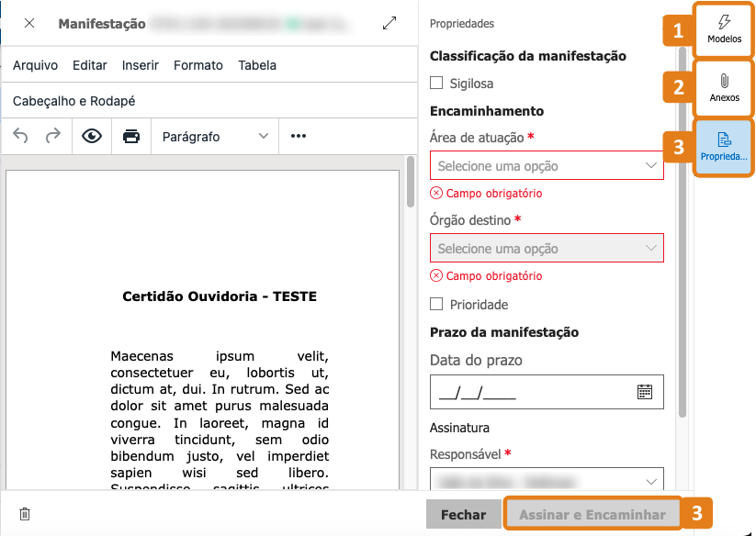Open the Modelos side panel
This screenshot has height=536, width=756.
pos(724,29)
